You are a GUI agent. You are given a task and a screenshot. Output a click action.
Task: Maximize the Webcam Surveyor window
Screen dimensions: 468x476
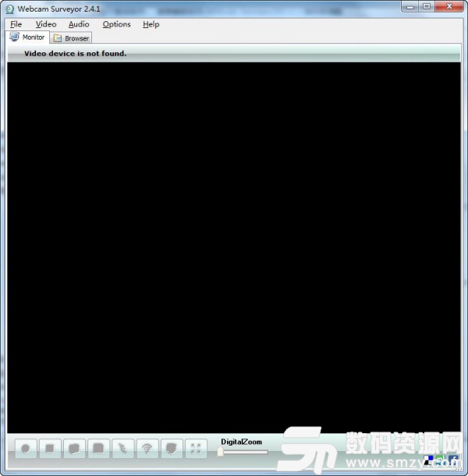427,6
